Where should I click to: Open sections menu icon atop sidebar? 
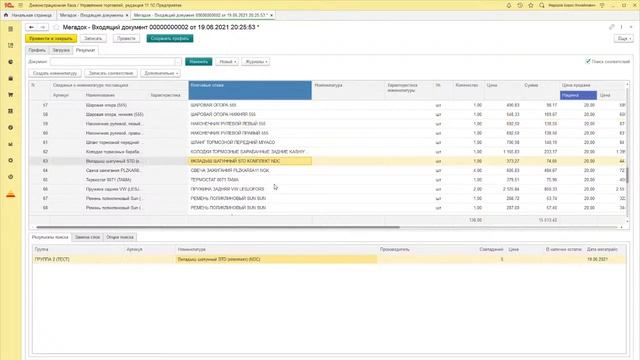coord(11,29)
